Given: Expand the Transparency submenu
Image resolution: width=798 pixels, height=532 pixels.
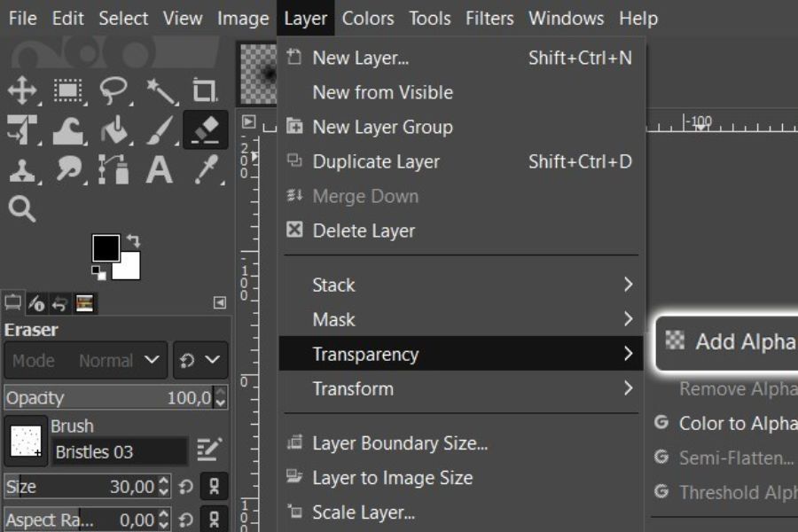Looking at the screenshot, I should tap(460, 354).
